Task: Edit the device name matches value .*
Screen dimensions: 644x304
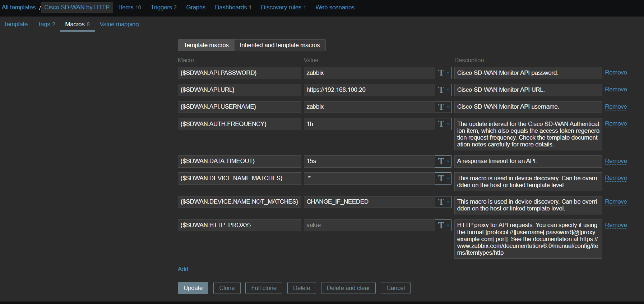Action: click(x=369, y=178)
